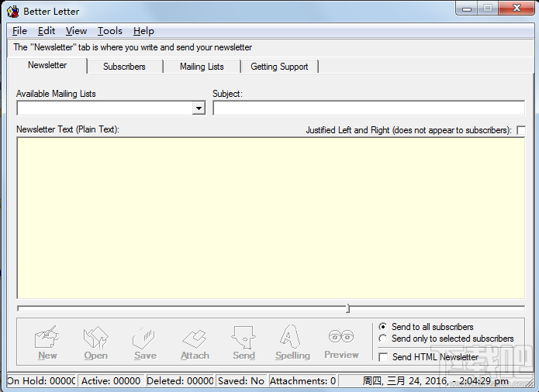Click the Attach file icon
Image resolution: width=539 pixels, height=392 pixels.
[195, 339]
